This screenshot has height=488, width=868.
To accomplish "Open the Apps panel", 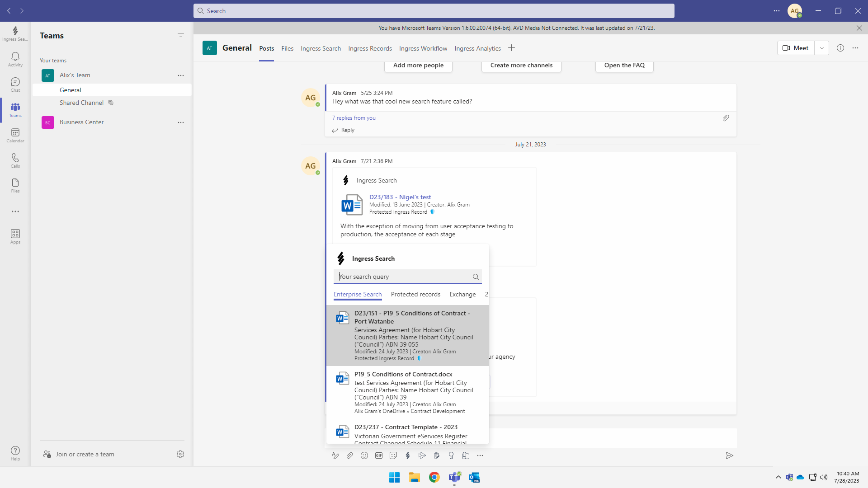I will (15, 235).
